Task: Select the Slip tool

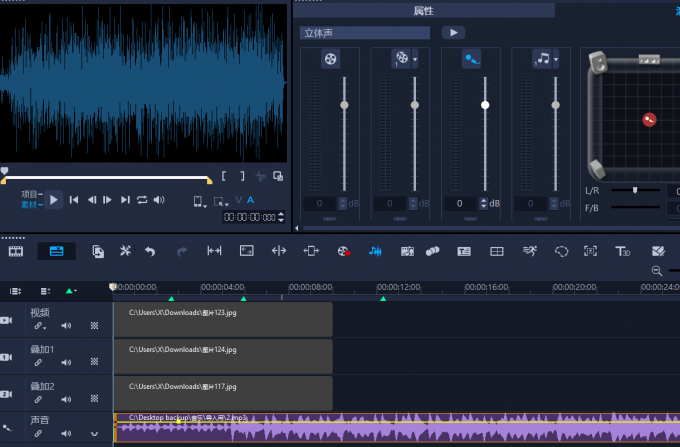Action: pos(214,251)
